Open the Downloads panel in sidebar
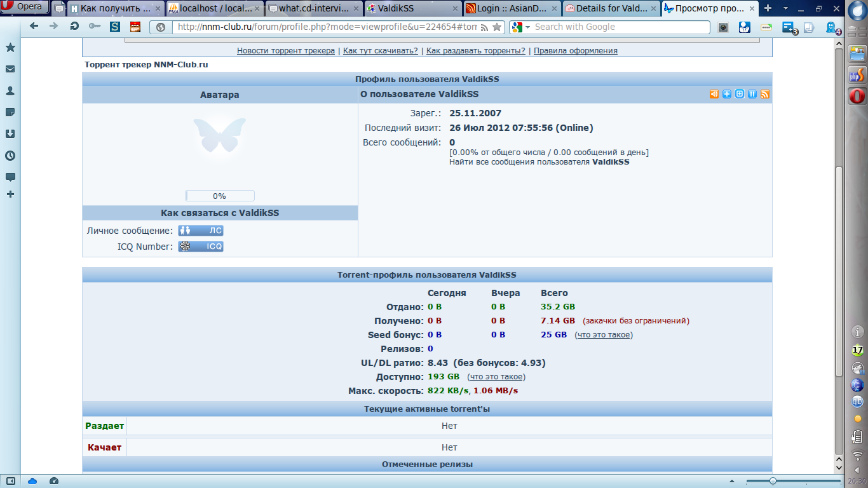This screenshot has height=488, width=868. 10,134
